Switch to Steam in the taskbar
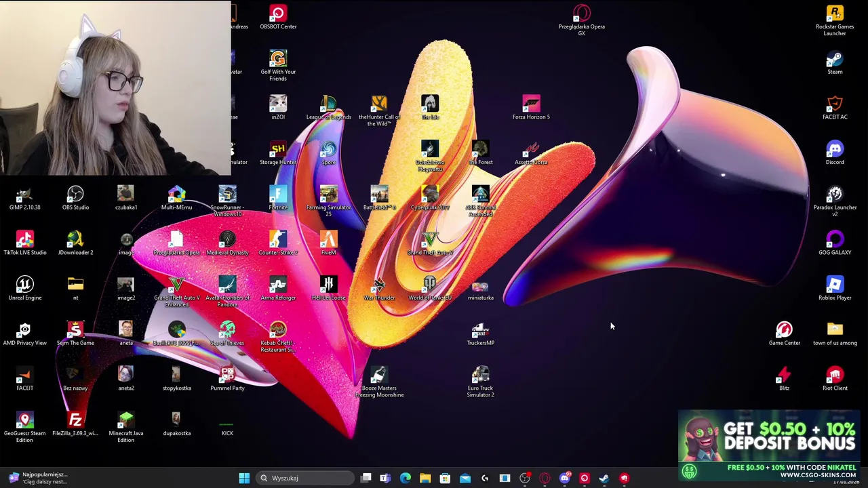 pos(604,478)
